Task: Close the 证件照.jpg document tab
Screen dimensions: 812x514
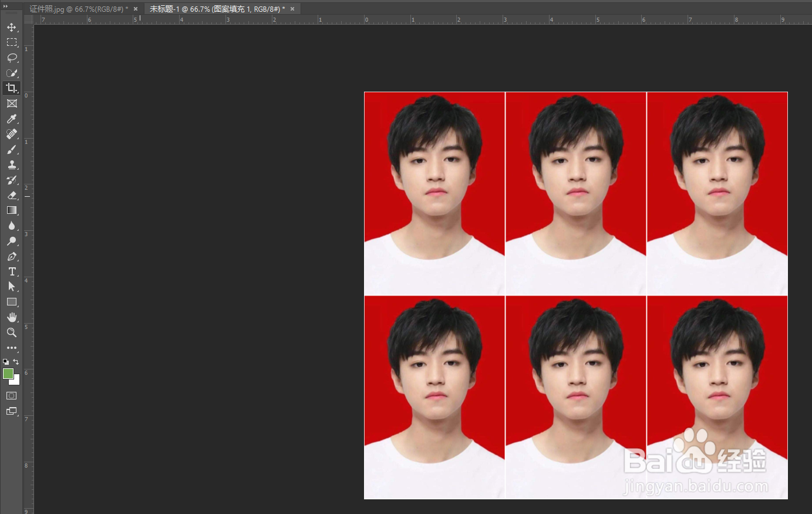Action: point(136,9)
